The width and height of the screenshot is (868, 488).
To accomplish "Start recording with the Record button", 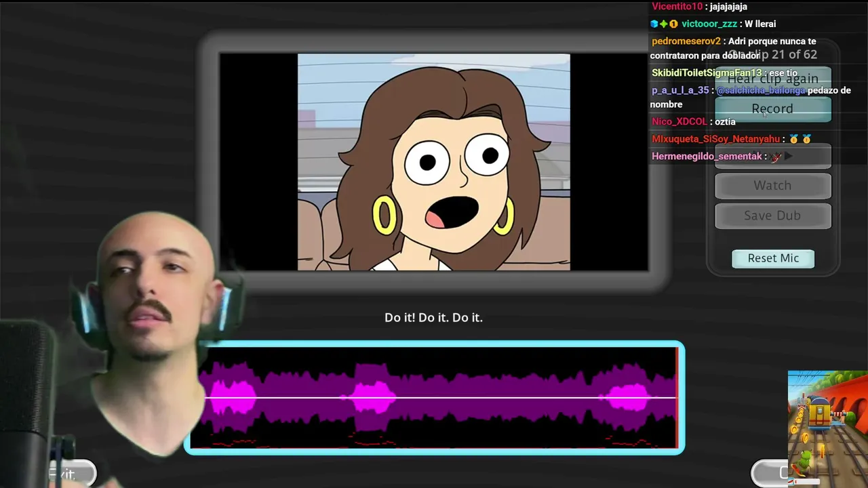I will point(772,109).
